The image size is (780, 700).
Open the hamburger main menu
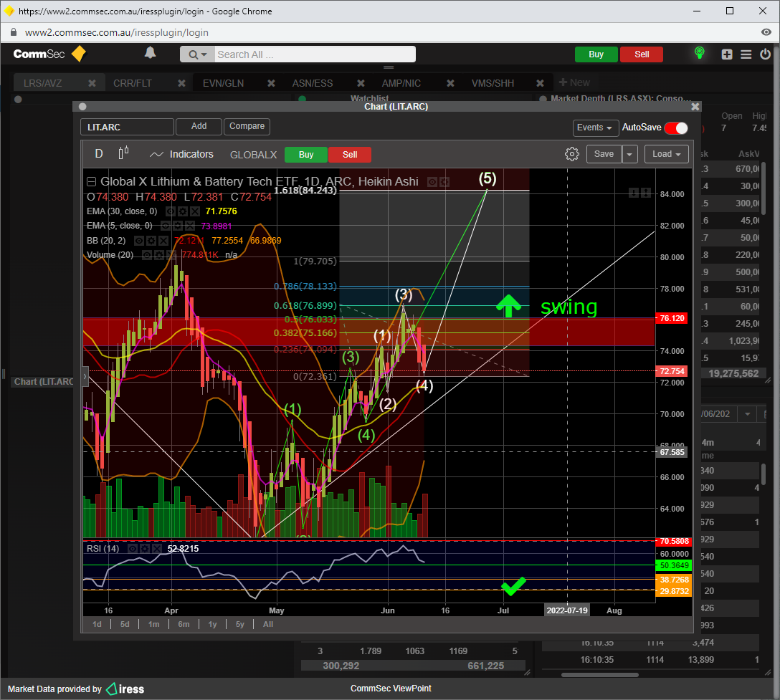coord(746,54)
